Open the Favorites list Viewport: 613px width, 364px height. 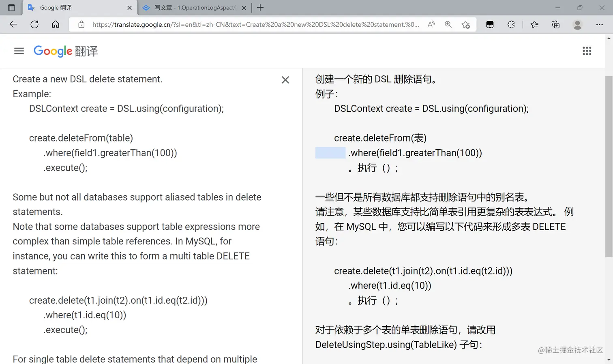pyautogui.click(x=534, y=24)
